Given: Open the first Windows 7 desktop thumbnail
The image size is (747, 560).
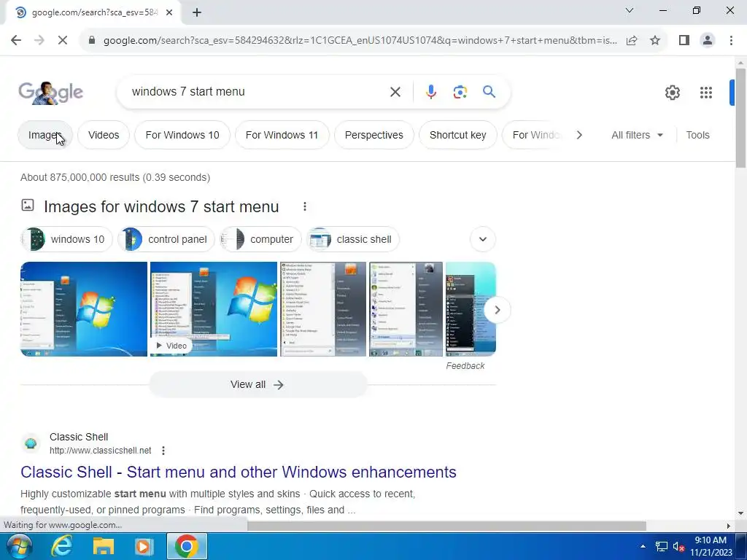Looking at the screenshot, I should point(84,309).
